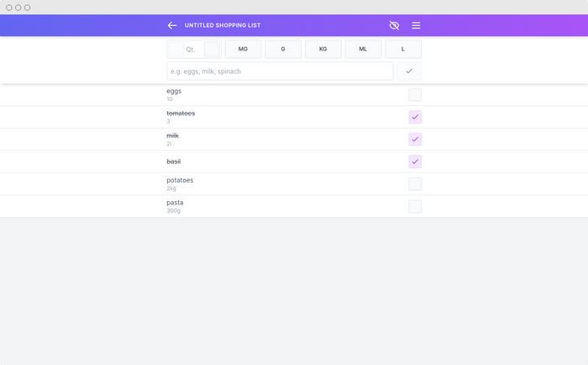588x365 pixels.
Task: Select the L unit button
Action: 403,50
